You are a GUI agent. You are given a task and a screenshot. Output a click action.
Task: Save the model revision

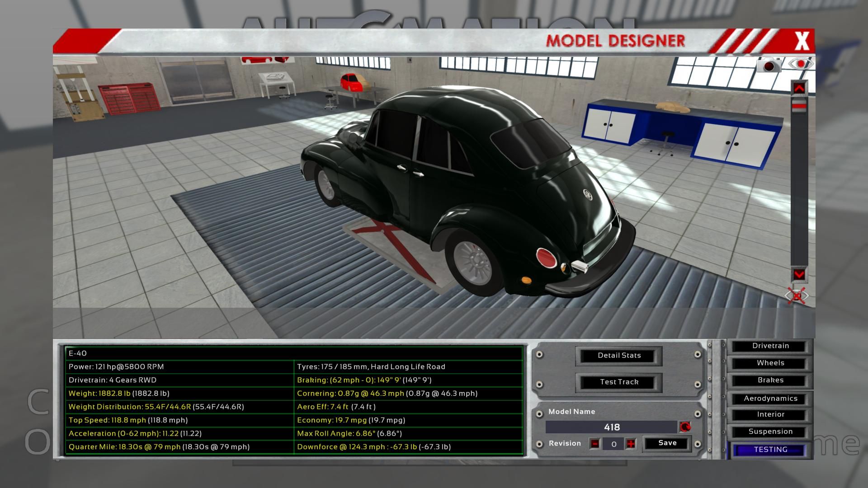coord(667,443)
